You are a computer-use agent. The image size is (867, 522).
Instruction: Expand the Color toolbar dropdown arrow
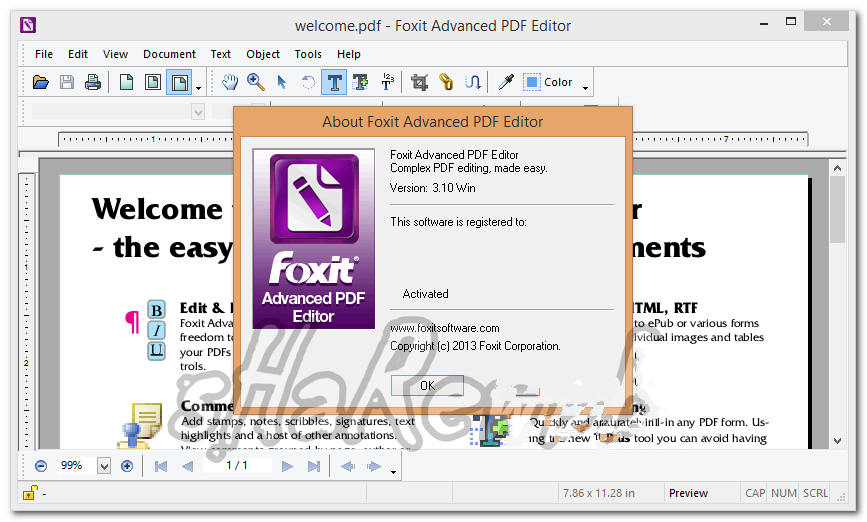coord(586,87)
